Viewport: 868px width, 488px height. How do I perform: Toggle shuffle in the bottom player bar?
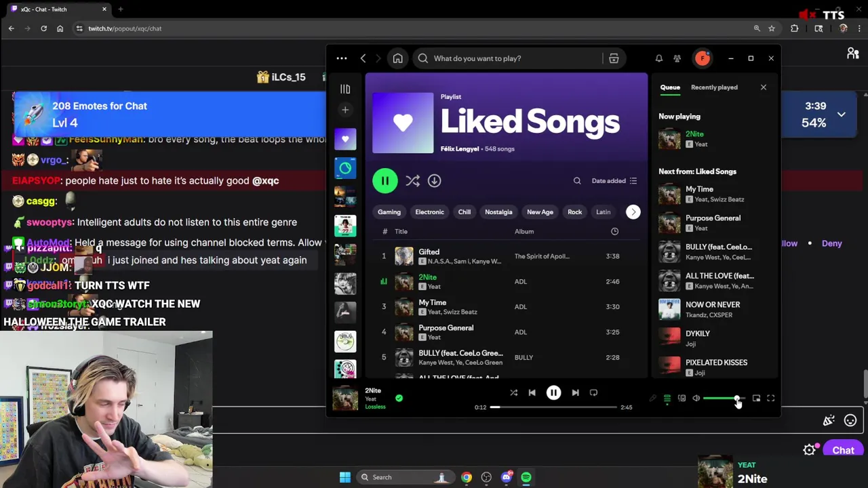click(513, 393)
